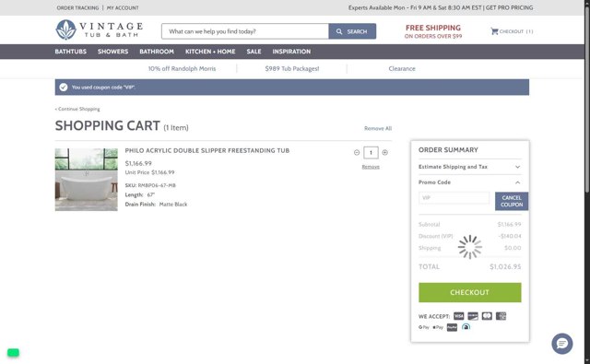This screenshot has width=590, height=364.
Task: Open the Bathtubs menu
Action: click(x=71, y=52)
